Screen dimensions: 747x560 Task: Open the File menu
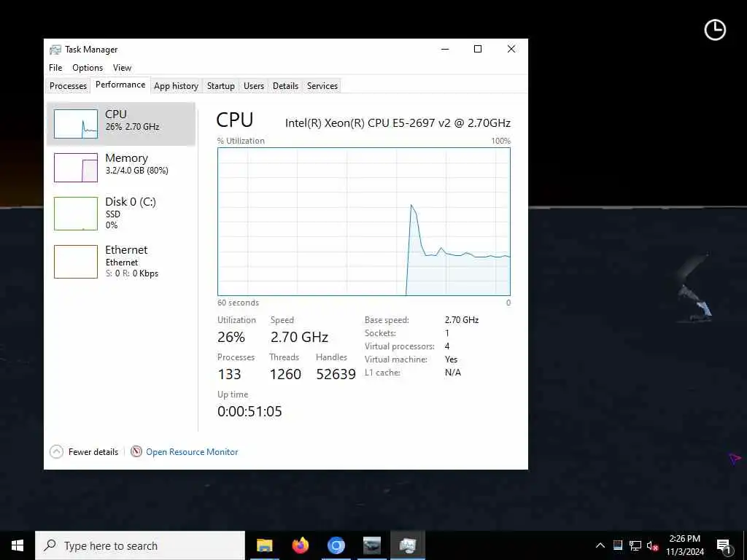click(x=55, y=68)
